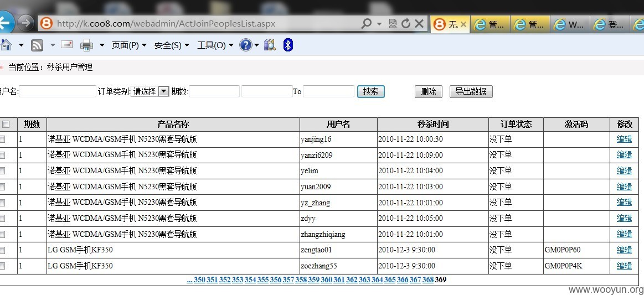Open the 安全(S) menu
The image size is (644, 295).
click(x=172, y=45)
